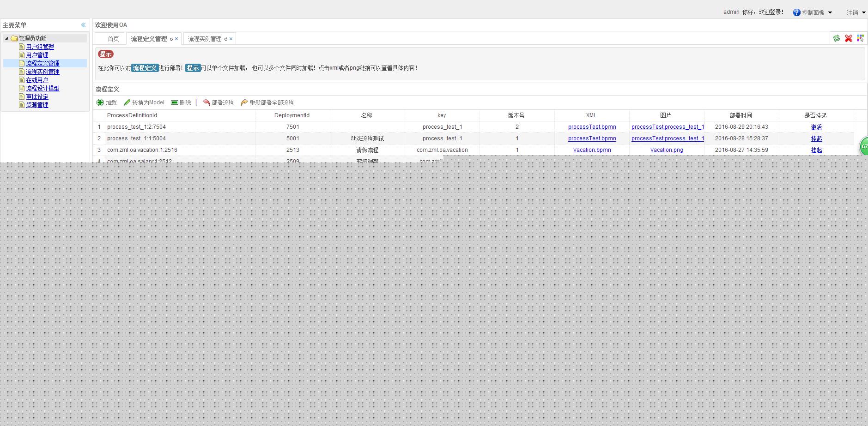Click the green minus 删除 delete button
Screen dimensions: 868x426
pyautogui.click(x=181, y=102)
